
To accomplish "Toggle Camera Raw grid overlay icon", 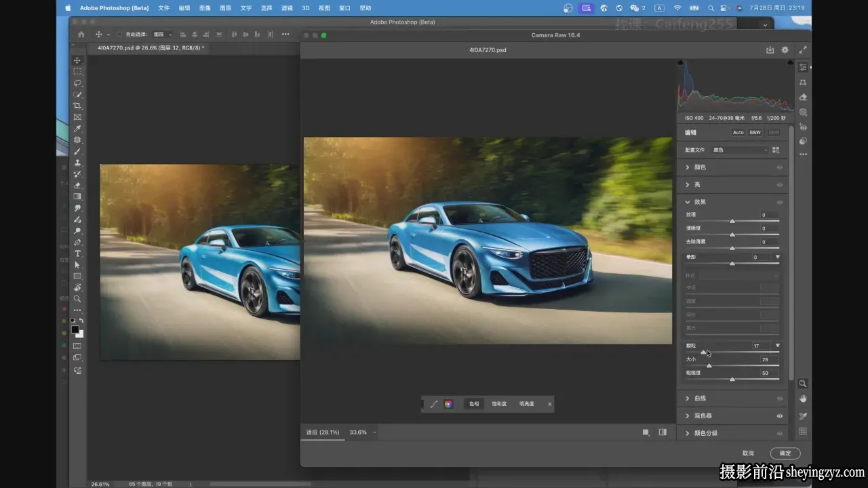I will [803, 432].
